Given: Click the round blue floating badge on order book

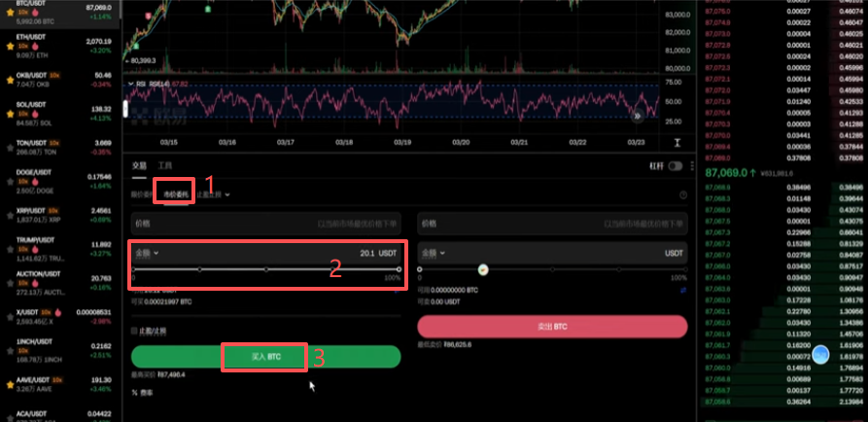Looking at the screenshot, I should tap(819, 354).
